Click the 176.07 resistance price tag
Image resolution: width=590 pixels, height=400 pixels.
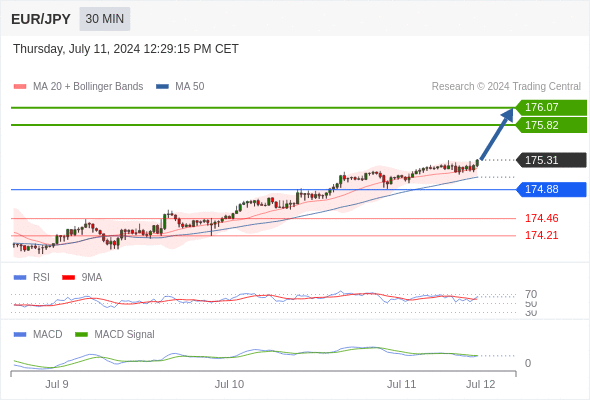pyautogui.click(x=551, y=107)
